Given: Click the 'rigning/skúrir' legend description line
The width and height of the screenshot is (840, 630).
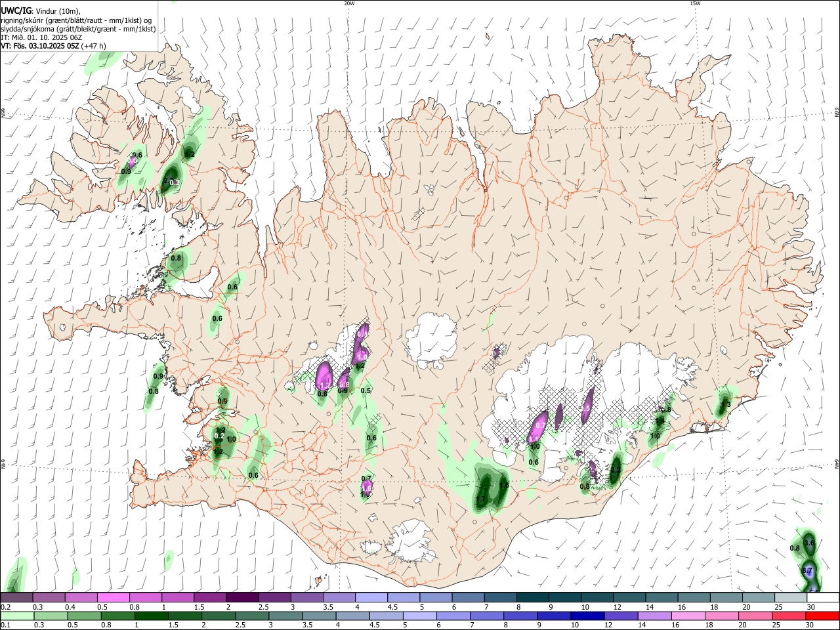Looking at the screenshot, I should (76, 20).
